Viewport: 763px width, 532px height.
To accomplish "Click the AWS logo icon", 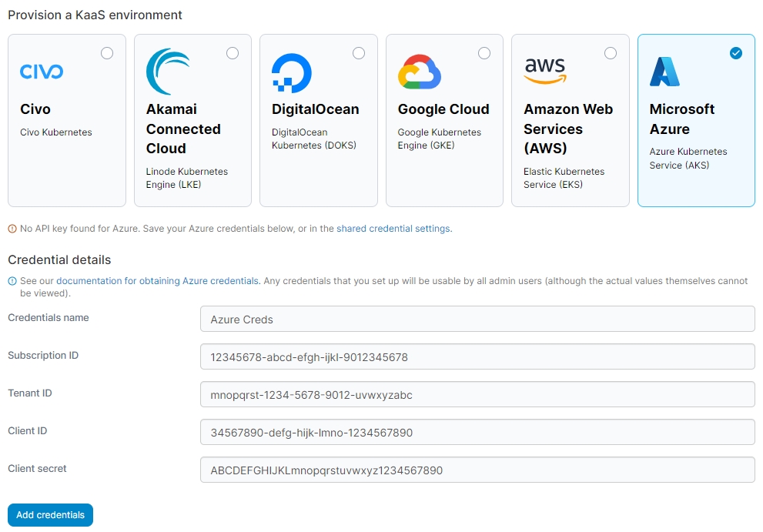I will pos(544,72).
